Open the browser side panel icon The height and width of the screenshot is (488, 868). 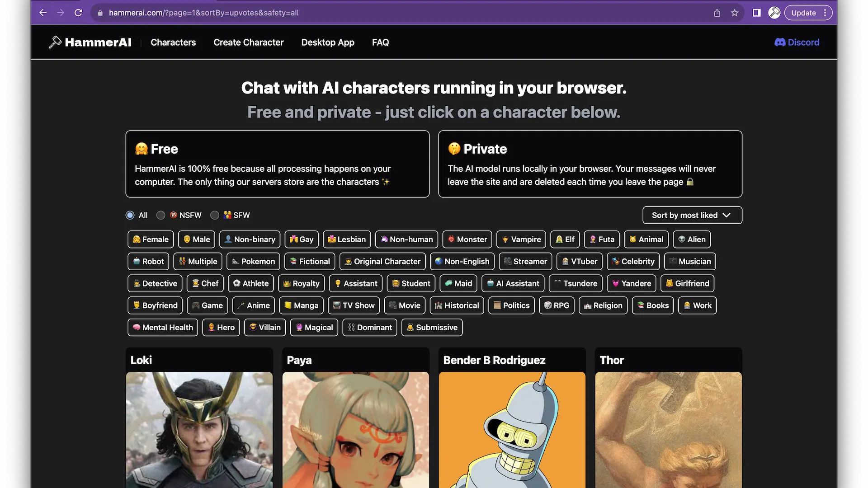point(756,13)
